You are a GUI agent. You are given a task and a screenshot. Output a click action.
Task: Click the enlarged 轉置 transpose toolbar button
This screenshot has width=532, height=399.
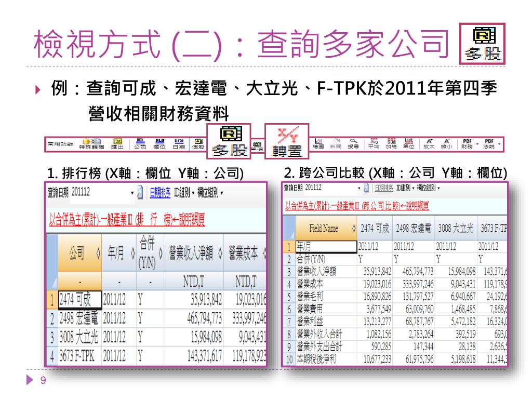(x=287, y=141)
